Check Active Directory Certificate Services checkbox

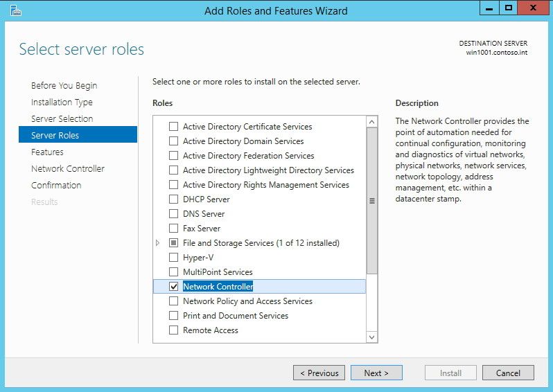coord(173,127)
